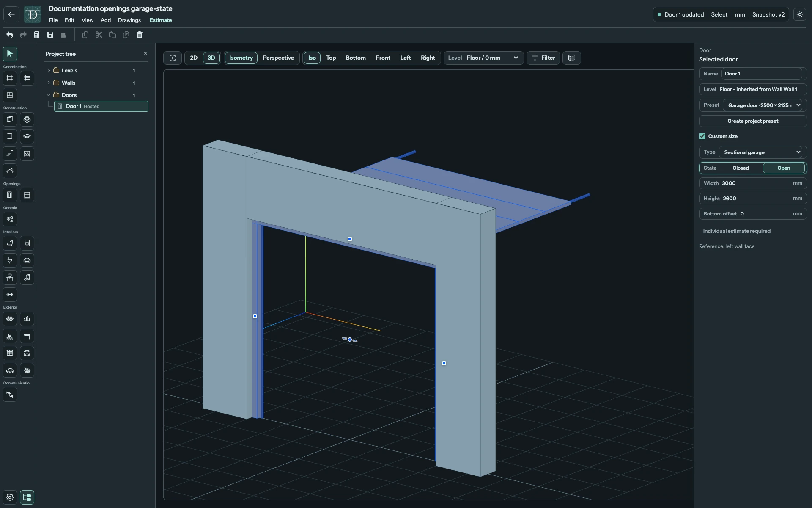Collapse the Doors tree folder
This screenshot has width=812, height=508.
coord(49,95)
